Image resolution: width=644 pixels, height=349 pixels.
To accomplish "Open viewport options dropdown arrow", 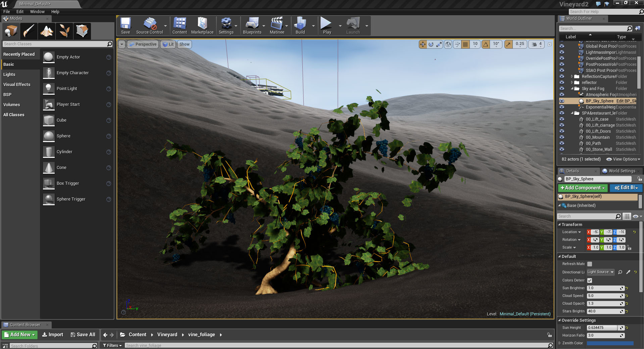I will click(122, 44).
